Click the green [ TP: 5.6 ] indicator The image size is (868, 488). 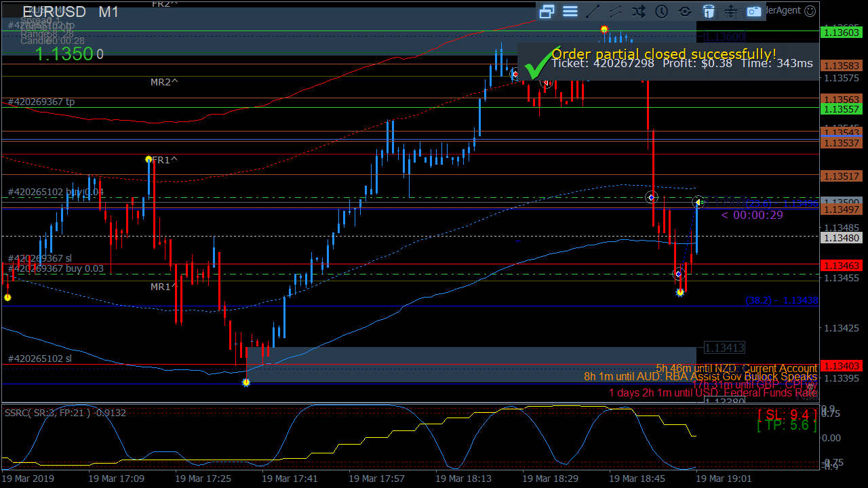(787, 426)
